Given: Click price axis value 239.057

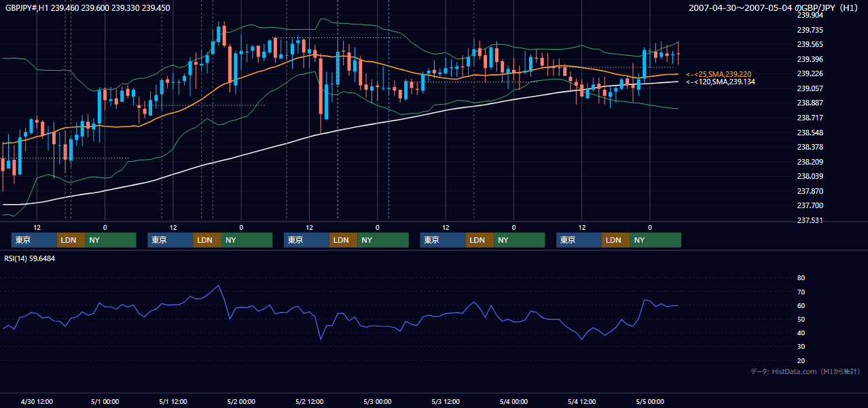Looking at the screenshot, I should pyautogui.click(x=810, y=88).
